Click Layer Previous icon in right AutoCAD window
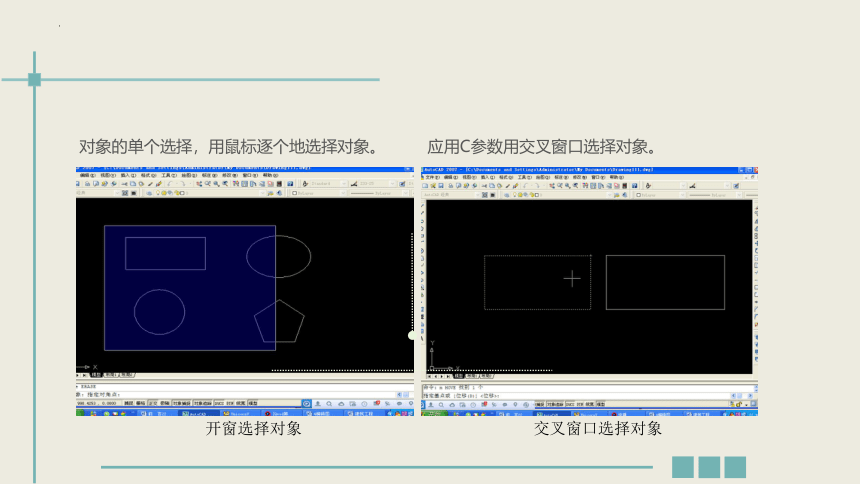The width and height of the screenshot is (860, 484). [625, 195]
